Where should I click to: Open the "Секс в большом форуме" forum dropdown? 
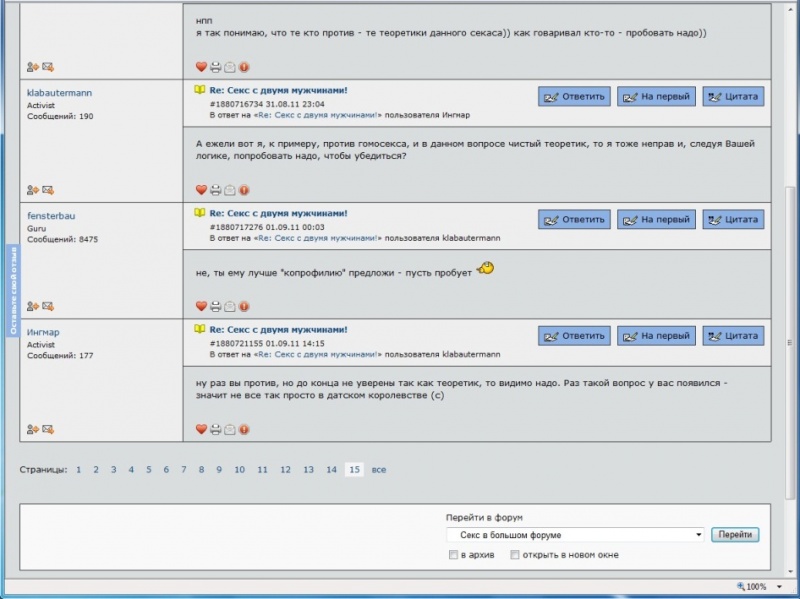click(x=575, y=535)
